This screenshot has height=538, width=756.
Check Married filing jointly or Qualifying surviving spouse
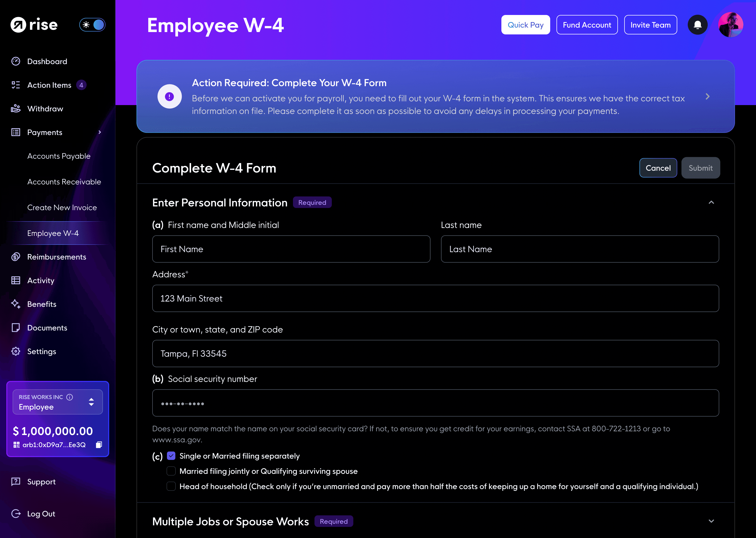[x=171, y=471]
